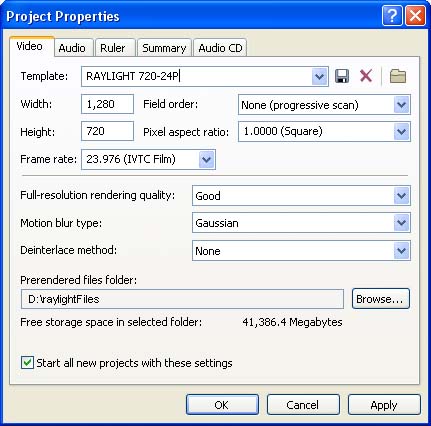Save the template with the floppy disk icon
The image size is (431, 426).
click(x=342, y=76)
